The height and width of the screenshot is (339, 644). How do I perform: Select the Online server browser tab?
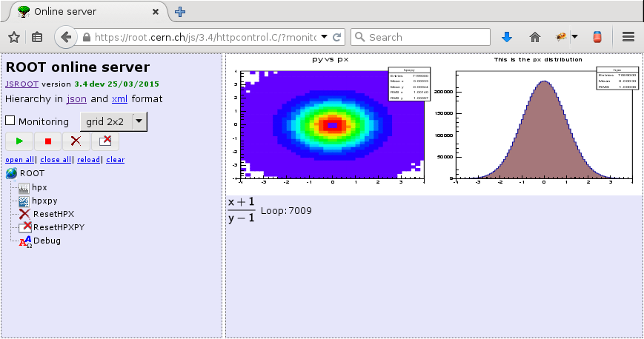coord(83,12)
